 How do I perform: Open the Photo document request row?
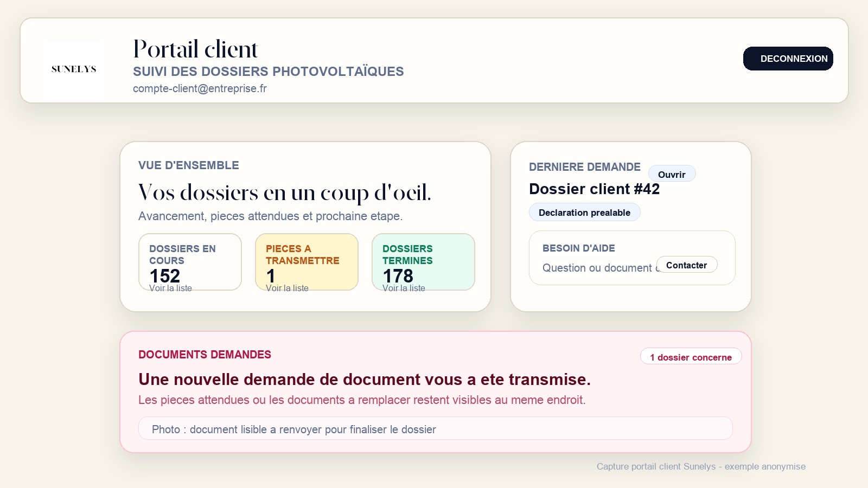point(436,428)
